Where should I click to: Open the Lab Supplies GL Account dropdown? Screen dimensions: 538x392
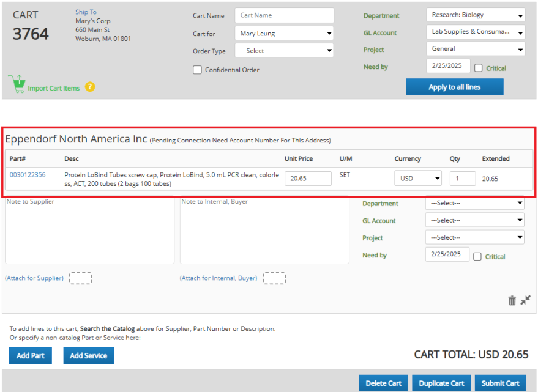click(476, 32)
